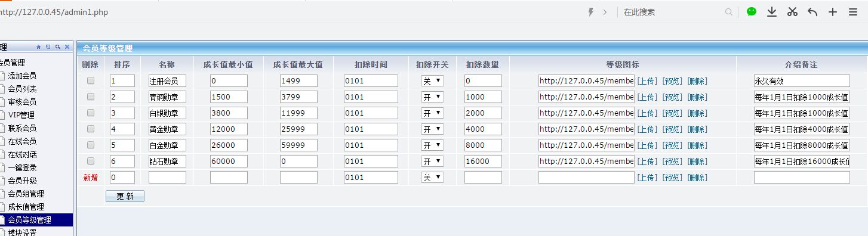The image size is (868, 236).
Task: Click [预览] link in 白金勋章 row
Action: pos(672,145)
